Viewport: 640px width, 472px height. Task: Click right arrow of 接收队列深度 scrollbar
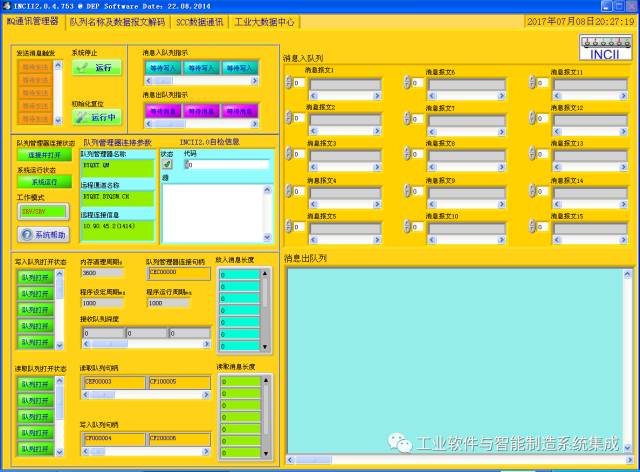207,344
